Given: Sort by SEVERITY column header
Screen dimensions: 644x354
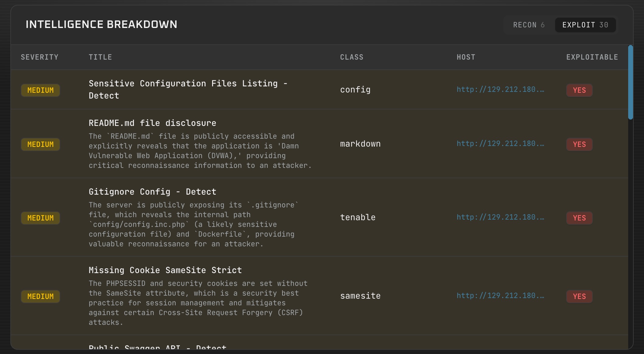Looking at the screenshot, I should tap(40, 57).
